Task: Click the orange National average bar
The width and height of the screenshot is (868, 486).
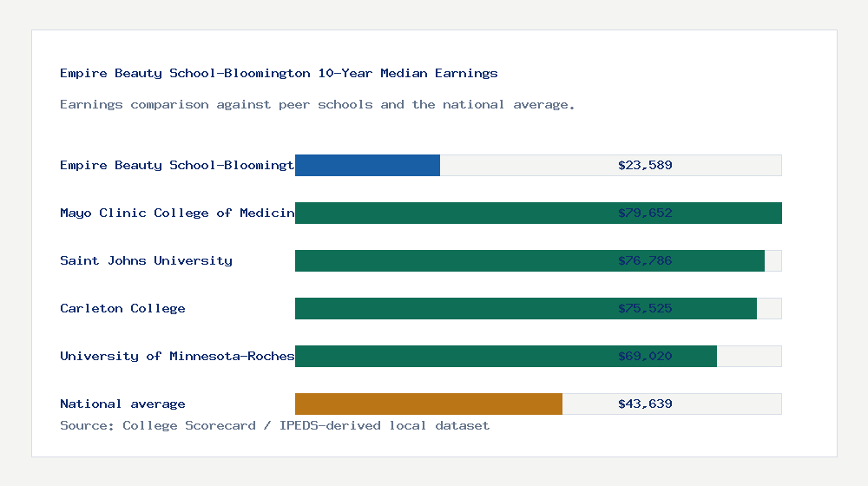Action: [429, 404]
